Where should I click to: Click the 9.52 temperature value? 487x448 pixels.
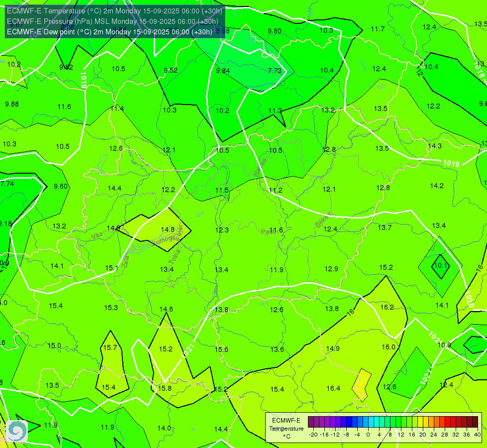[171, 70]
